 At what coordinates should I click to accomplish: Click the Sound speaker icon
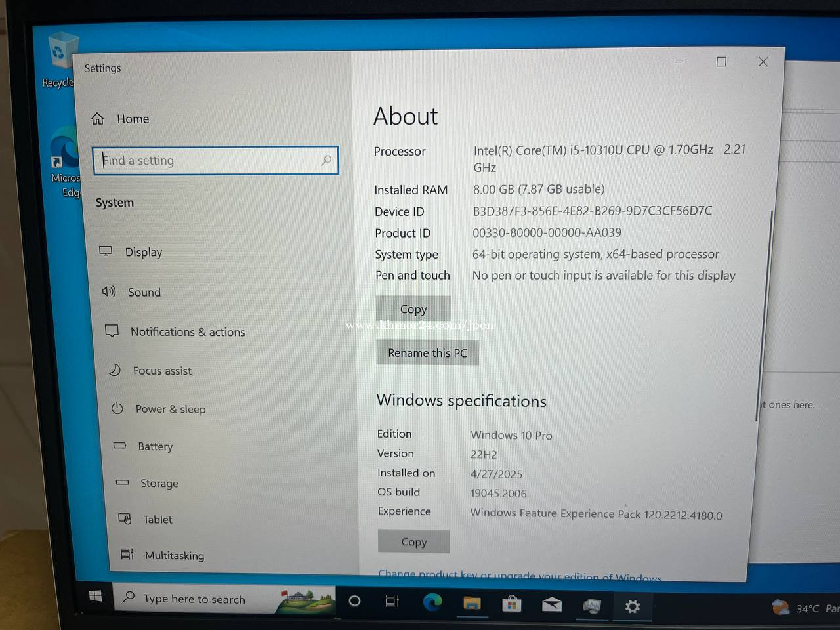[x=109, y=291]
